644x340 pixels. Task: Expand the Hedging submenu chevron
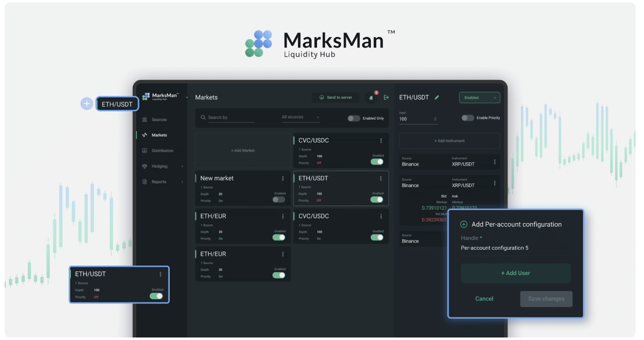coord(182,166)
